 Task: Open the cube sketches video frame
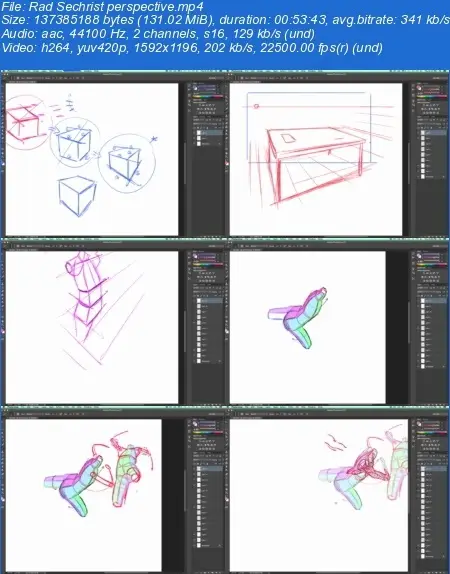click(x=114, y=154)
